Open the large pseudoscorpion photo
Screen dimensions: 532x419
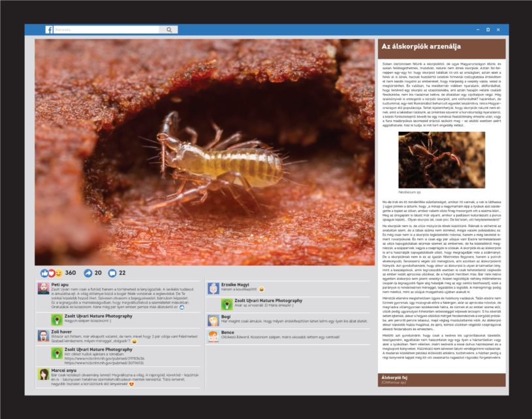(204, 152)
